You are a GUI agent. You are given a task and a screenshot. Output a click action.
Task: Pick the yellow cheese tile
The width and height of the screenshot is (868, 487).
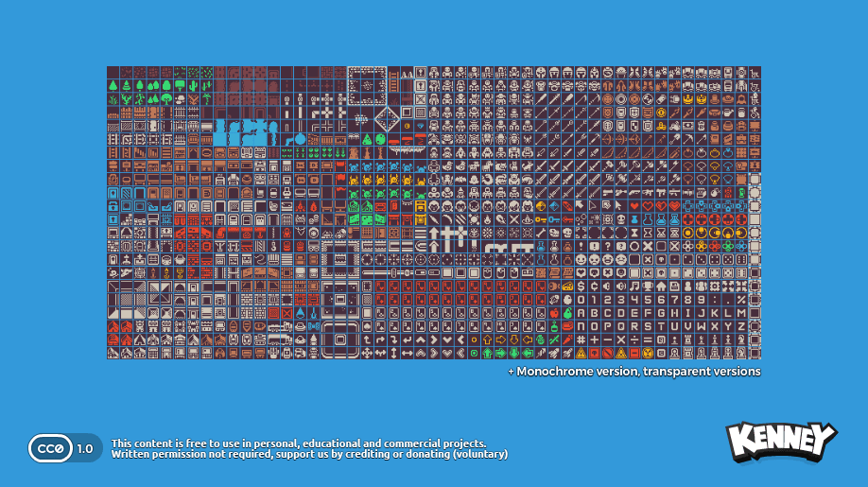(x=568, y=287)
